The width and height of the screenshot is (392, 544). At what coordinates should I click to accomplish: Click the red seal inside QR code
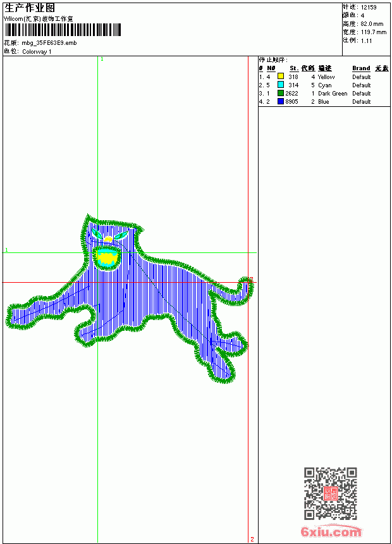331,493
